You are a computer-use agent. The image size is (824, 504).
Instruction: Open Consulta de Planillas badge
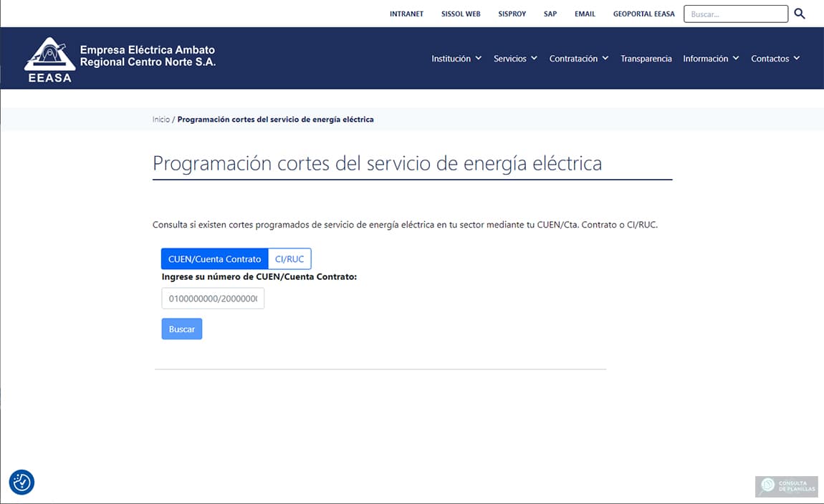[787, 486]
